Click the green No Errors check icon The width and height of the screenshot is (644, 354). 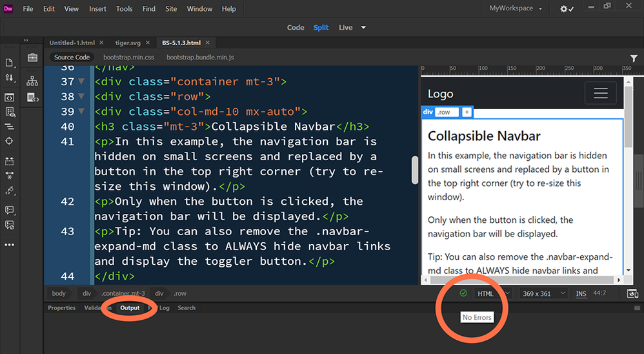click(x=463, y=293)
